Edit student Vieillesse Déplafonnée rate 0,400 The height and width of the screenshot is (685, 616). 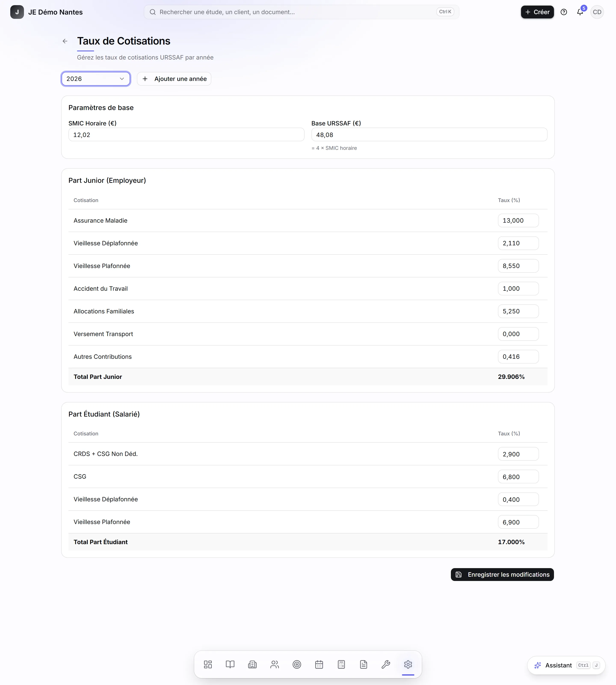click(x=518, y=499)
